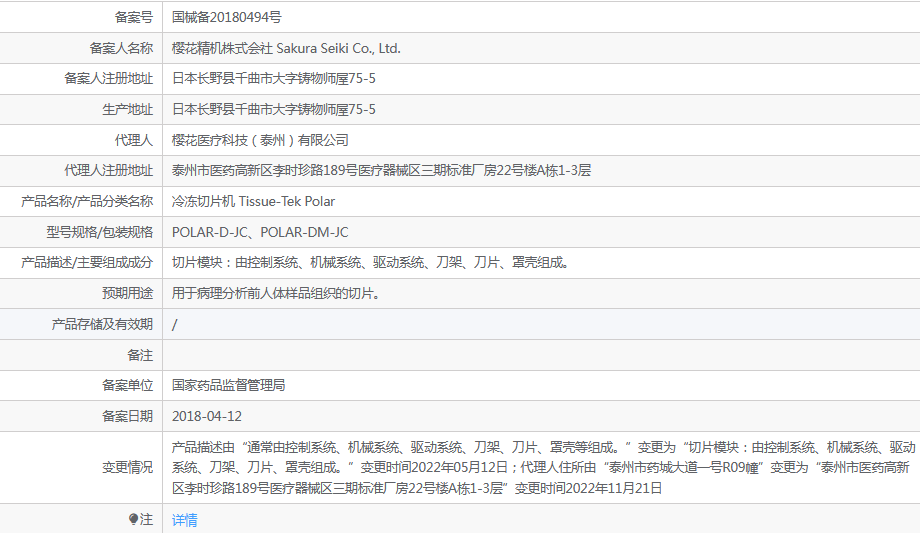Click the slash value in 产品存储及有效期 row
Screen dimensions: 920x533
click(x=174, y=325)
